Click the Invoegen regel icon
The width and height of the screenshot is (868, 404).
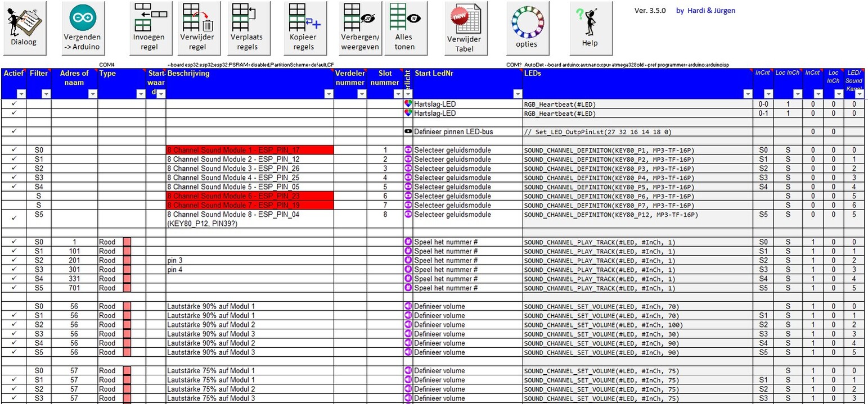pyautogui.click(x=149, y=28)
